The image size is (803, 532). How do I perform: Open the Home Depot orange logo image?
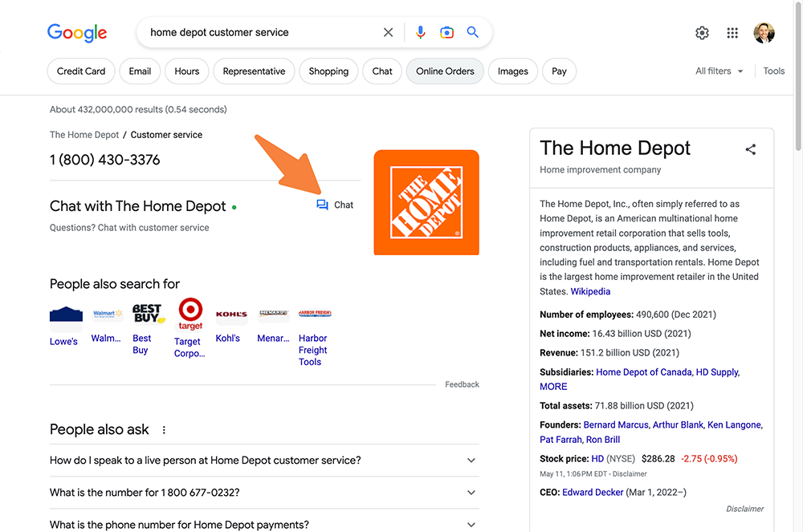[426, 202]
